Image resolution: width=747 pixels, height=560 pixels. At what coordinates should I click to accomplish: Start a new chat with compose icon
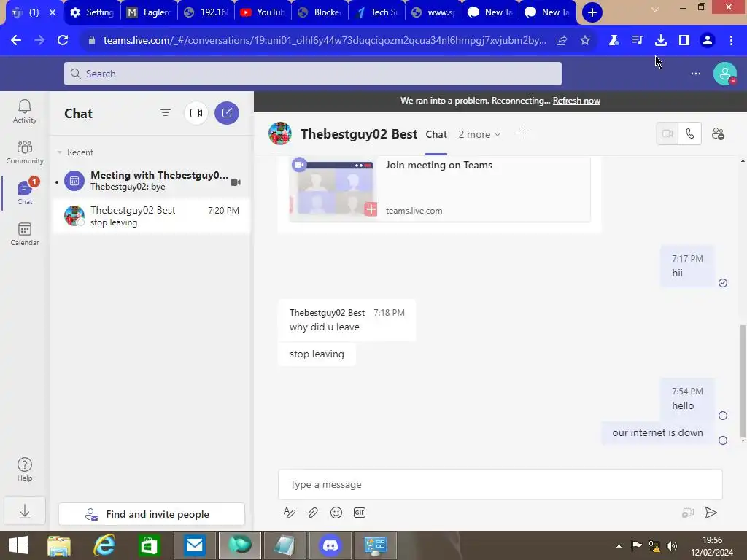[227, 113]
